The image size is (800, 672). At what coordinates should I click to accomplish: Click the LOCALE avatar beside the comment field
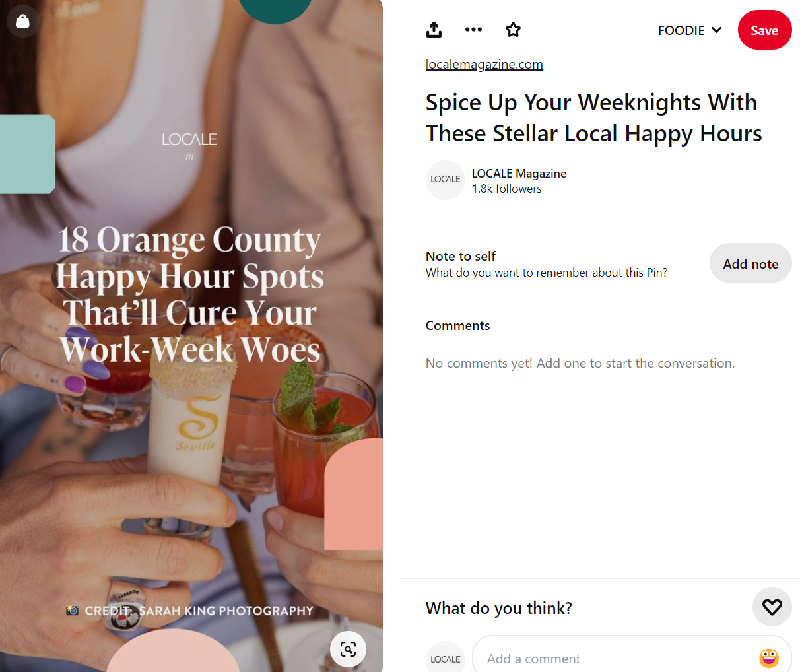(x=446, y=659)
